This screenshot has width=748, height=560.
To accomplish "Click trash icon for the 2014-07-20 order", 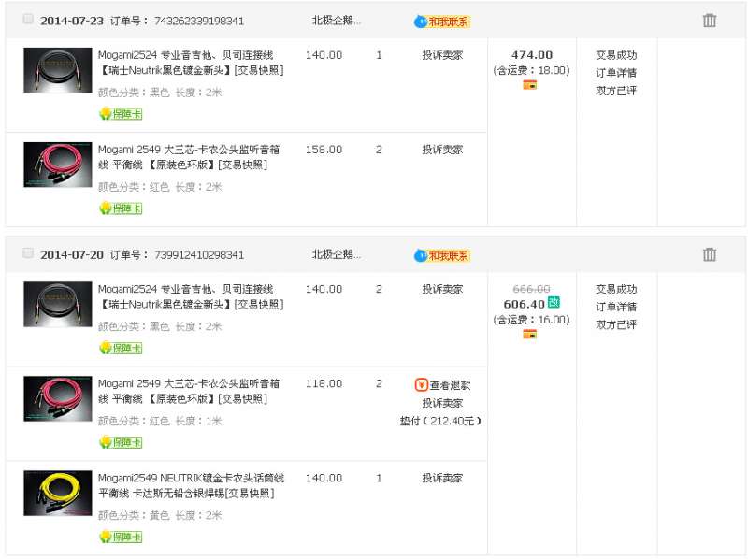I will click(710, 254).
